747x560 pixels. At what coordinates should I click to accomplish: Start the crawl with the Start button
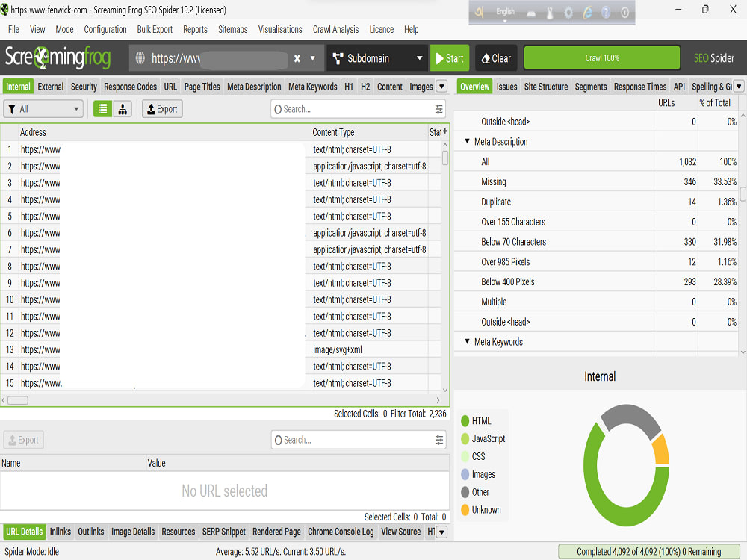click(450, 58)
